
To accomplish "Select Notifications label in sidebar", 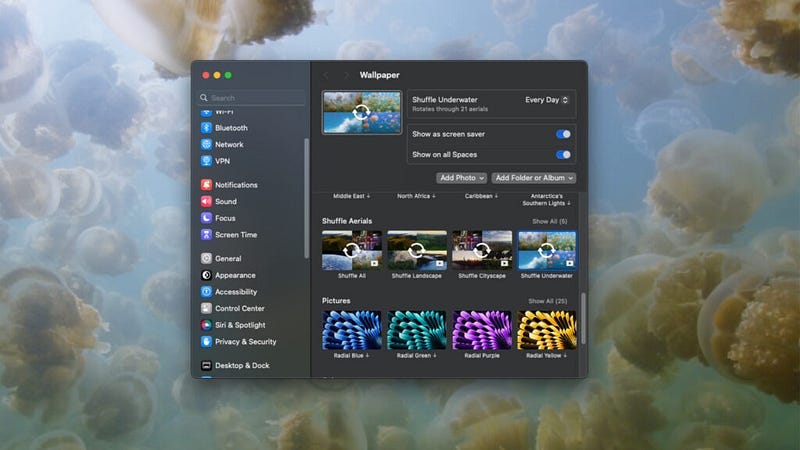I will 236,185.
